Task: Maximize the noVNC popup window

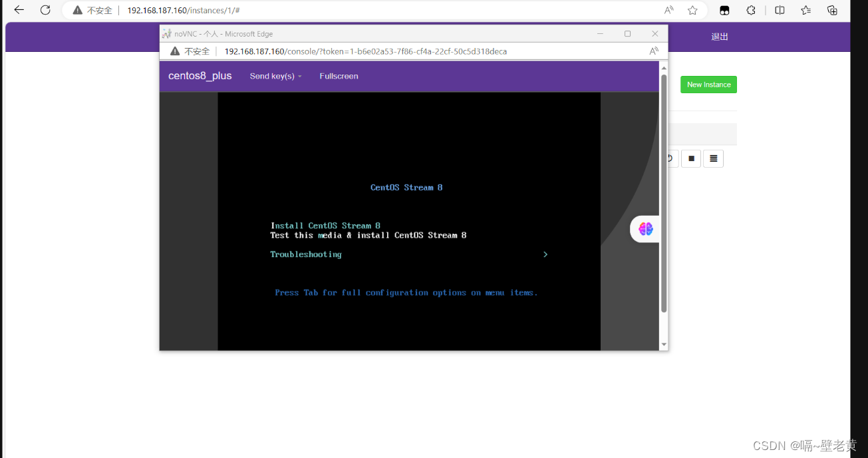Action: click(x=627, y=33)
